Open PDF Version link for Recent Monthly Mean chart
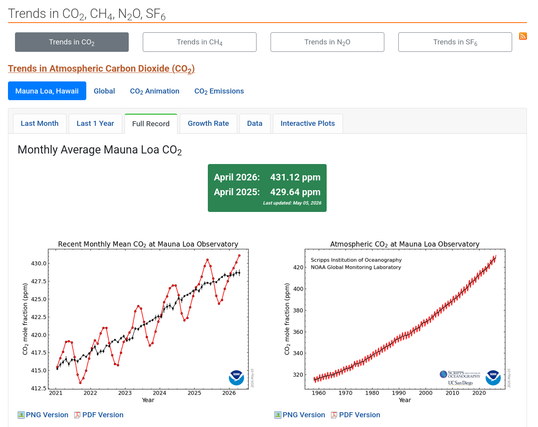The width and height of the screenshot is (538, 427). pyautogui.click(x=103, y=415)
